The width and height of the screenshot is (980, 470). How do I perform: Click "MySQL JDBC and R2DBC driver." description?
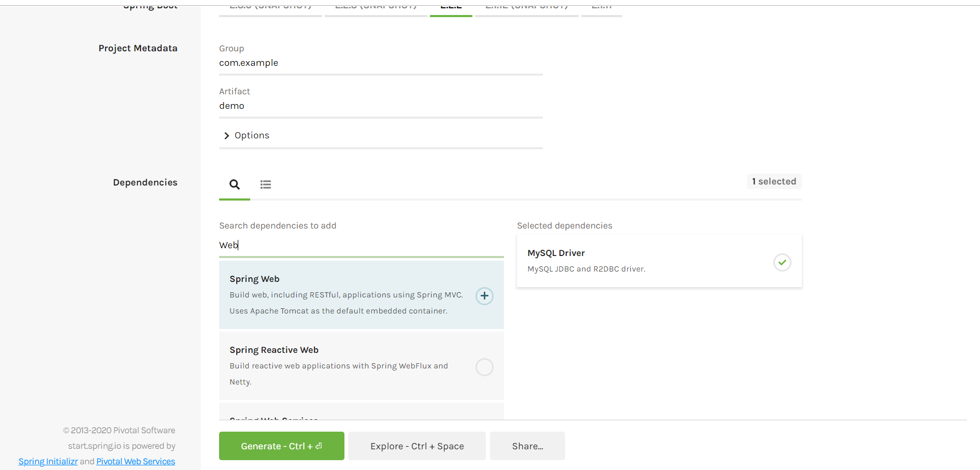586,269
